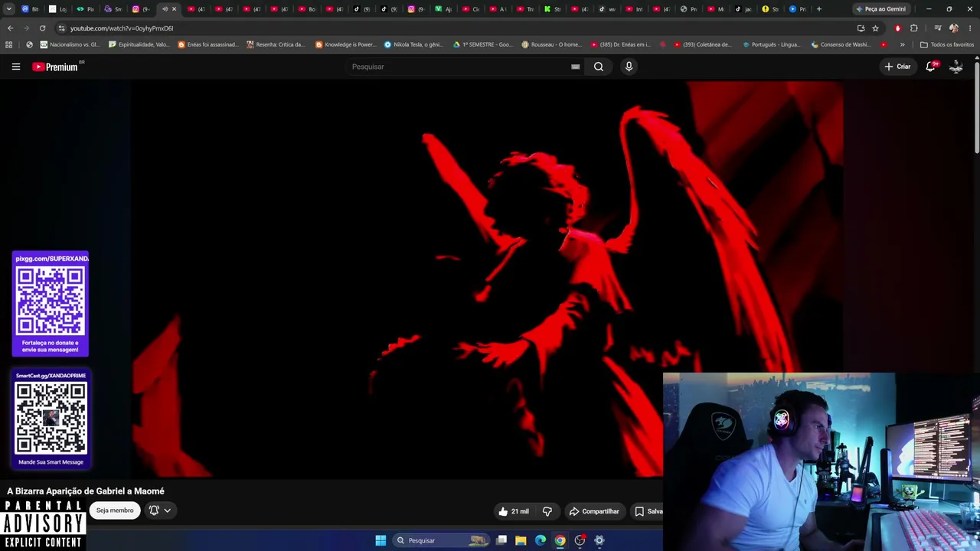Go back with the browser back arrow

click(10, 28)
